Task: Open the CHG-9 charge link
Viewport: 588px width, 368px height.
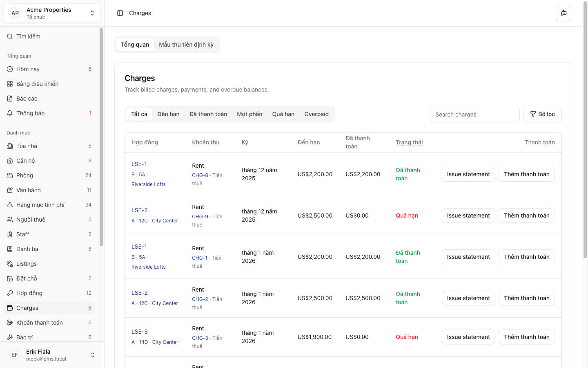Action: click(x=200, y=216)
